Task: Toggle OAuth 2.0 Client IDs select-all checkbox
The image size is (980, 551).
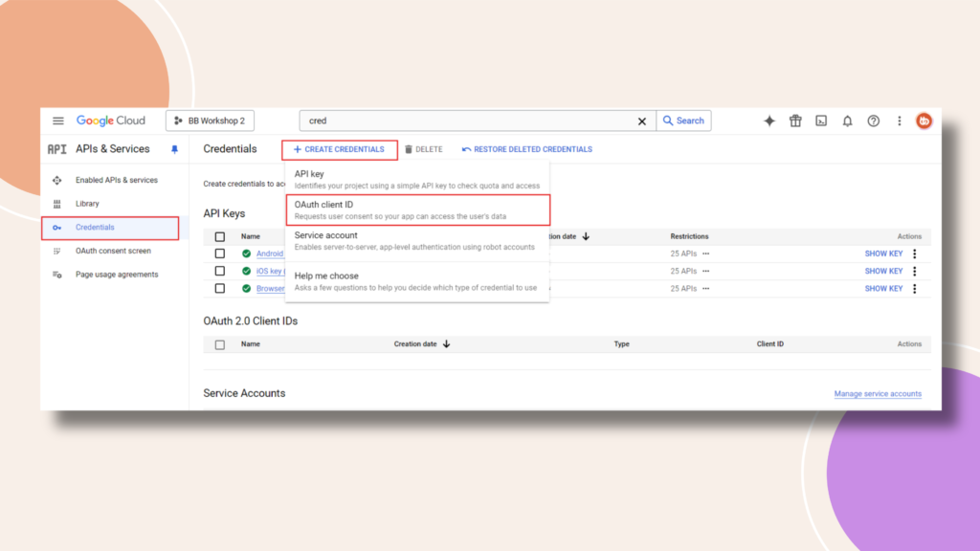Action: click(x=220, y=344)
